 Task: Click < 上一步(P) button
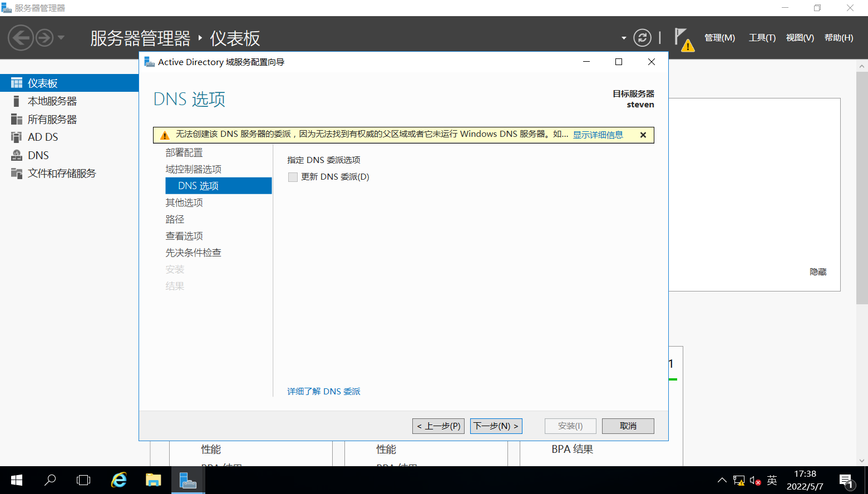pos(438,426)
